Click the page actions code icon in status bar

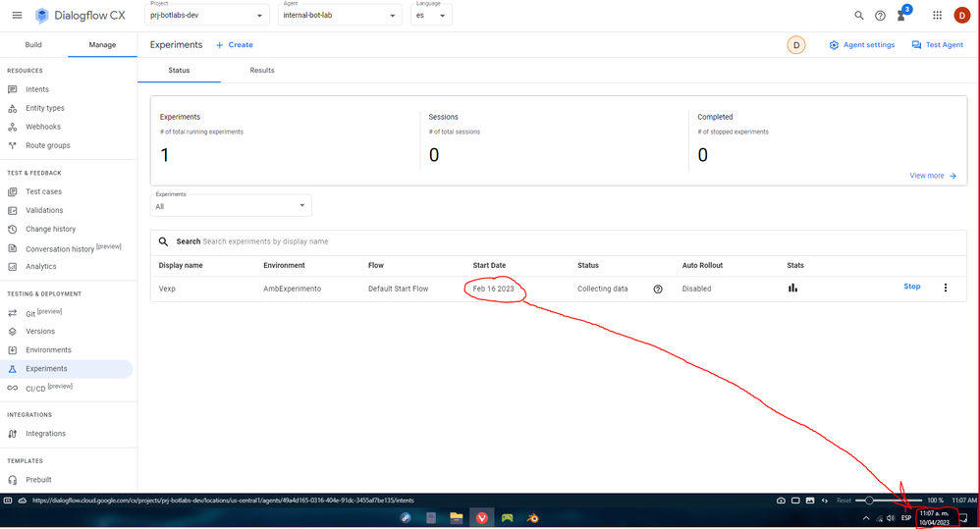coord(825,501)
